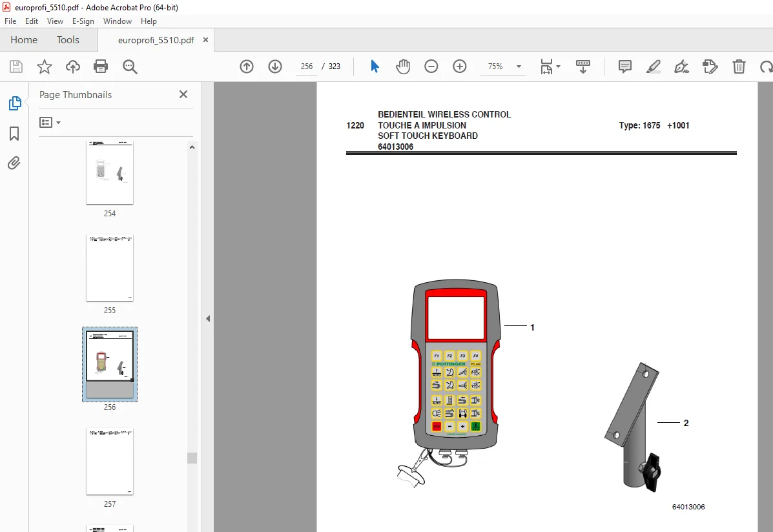
Task: Open the Help menu
Action: click(x=149, y=21)
